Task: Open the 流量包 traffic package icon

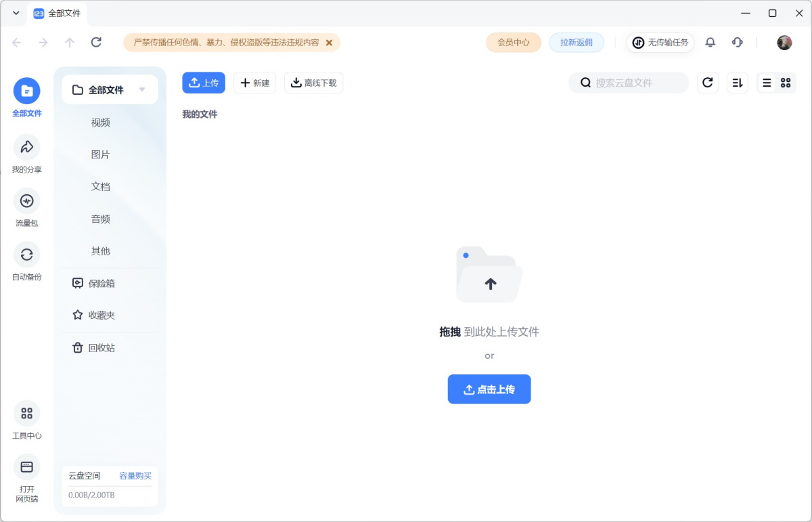Action: 26,201
